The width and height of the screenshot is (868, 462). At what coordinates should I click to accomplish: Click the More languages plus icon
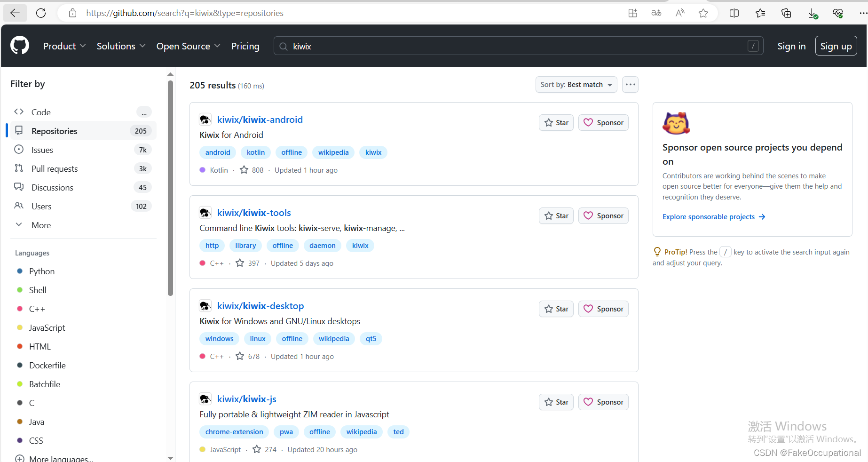[20, 459]
